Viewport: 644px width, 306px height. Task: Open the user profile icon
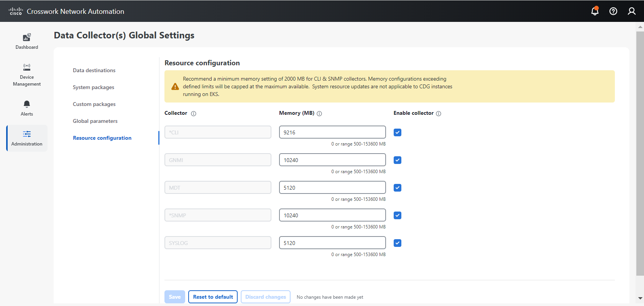[x=632, y=11]
